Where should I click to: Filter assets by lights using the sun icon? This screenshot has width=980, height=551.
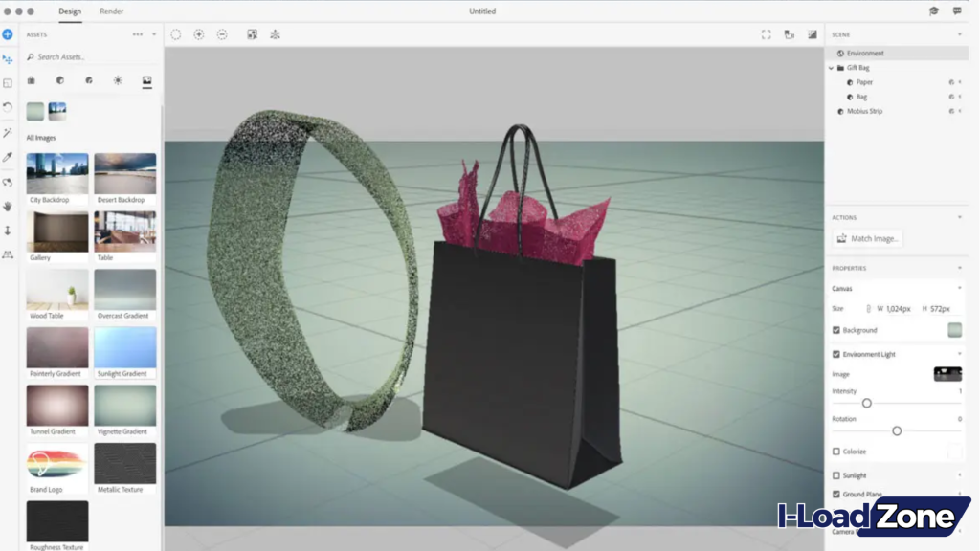click(x=117, y=81)
